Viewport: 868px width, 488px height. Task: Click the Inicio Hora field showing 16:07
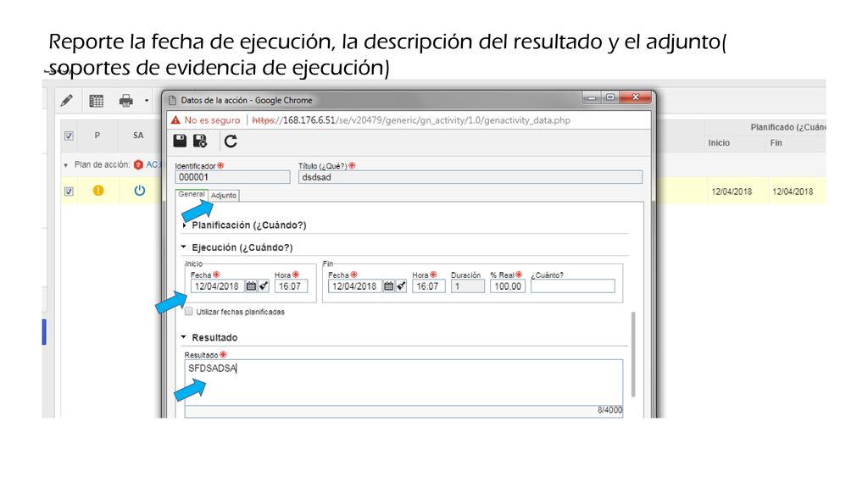(291, 286)
